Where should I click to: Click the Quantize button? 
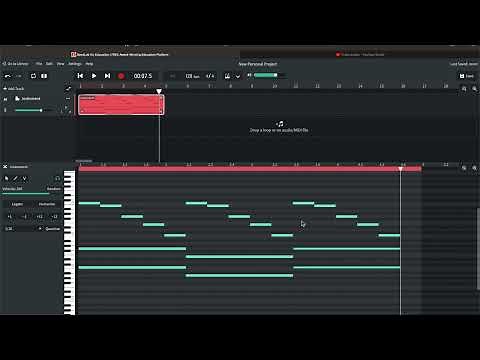pyautogui.click(x=53, y=229)
